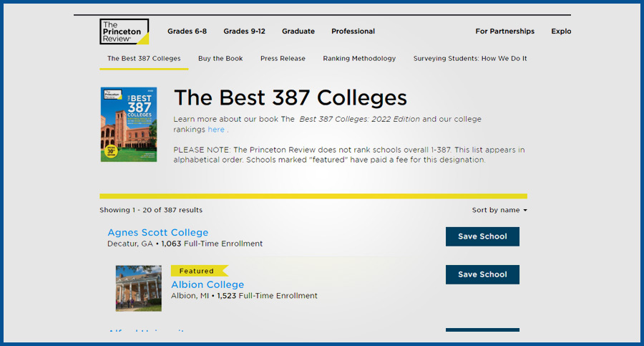Save Albion College school
Screen dimensions: 644x346
tap(482, 274)
